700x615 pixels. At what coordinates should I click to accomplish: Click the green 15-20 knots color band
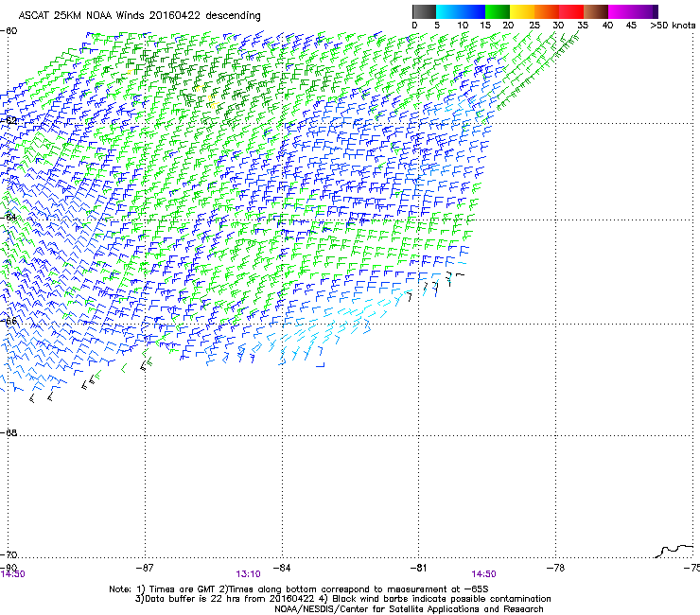click(x=498, y=11)
